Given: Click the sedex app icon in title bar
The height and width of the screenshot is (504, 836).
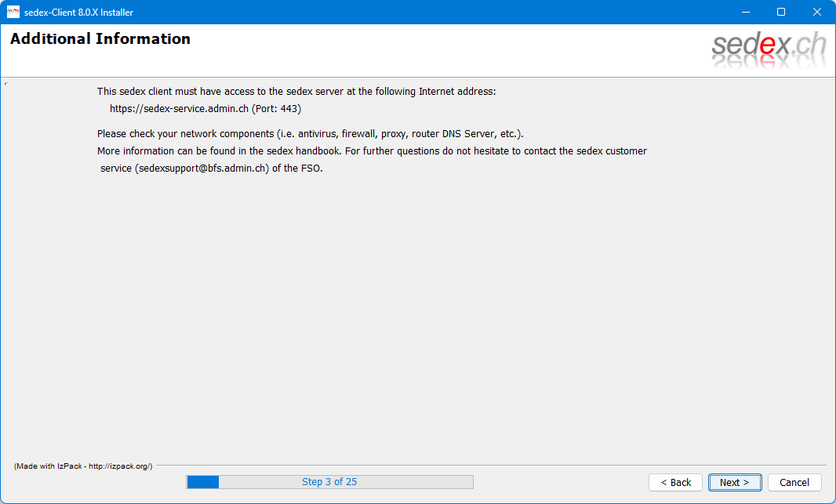Looking at the screenshot, I should click(13, 12).
